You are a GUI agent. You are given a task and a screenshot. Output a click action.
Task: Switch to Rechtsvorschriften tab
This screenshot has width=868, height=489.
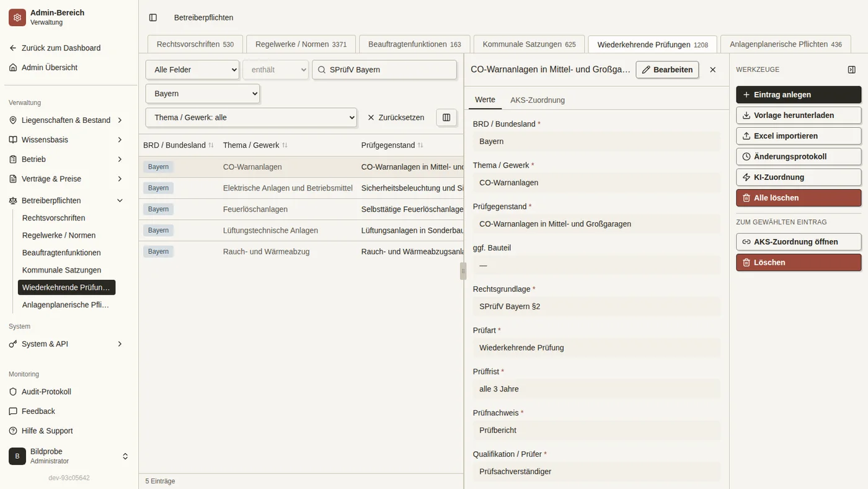pos(195,44)
